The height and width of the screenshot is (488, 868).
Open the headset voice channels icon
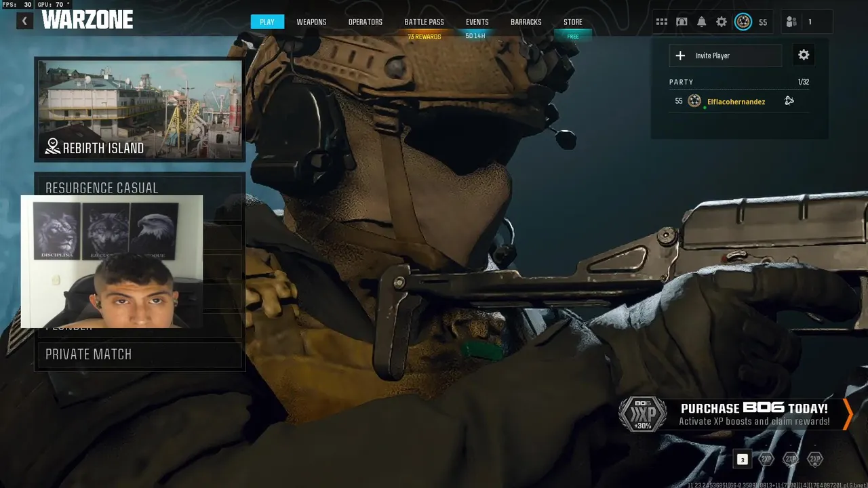pyautogui.click(x=682, y=22)
